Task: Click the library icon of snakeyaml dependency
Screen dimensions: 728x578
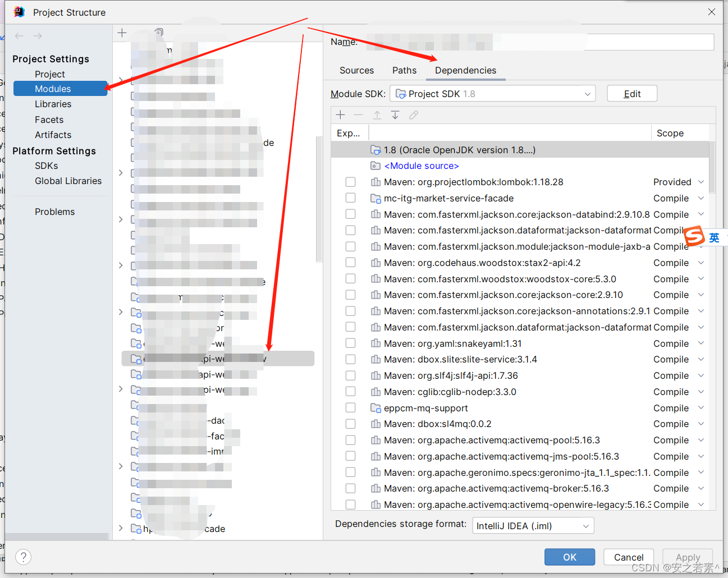Action: tap(376, 343)
